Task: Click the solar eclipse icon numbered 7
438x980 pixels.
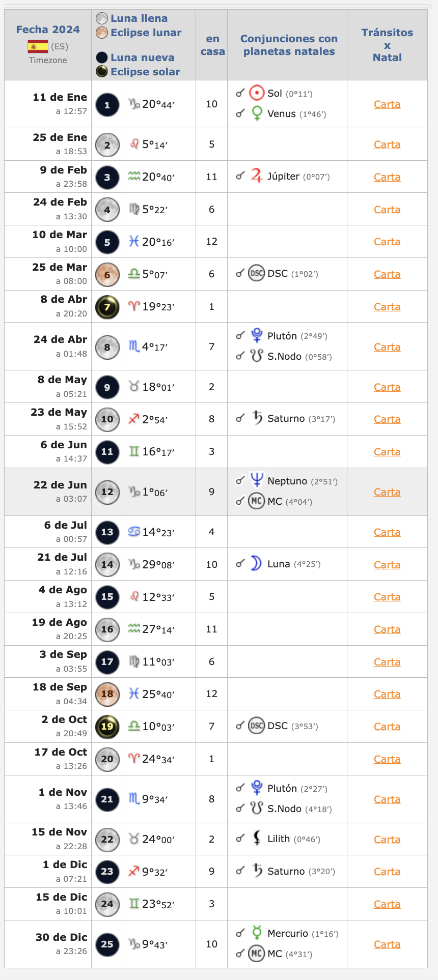Action: tap(107, 307)
